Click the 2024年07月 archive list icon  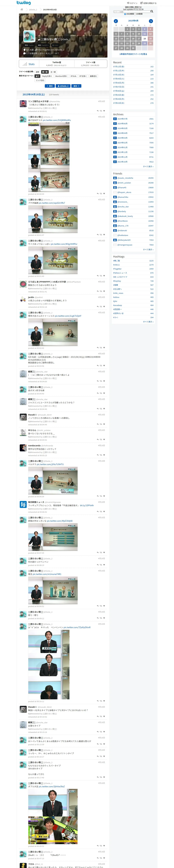(x=115, y=119)
